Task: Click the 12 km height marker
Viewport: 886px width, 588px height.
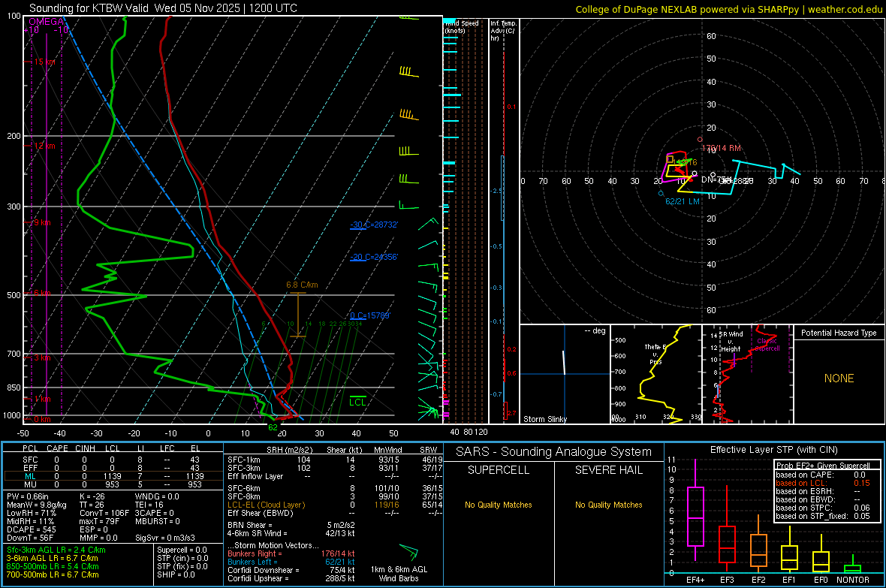Action: coord(44,146)
